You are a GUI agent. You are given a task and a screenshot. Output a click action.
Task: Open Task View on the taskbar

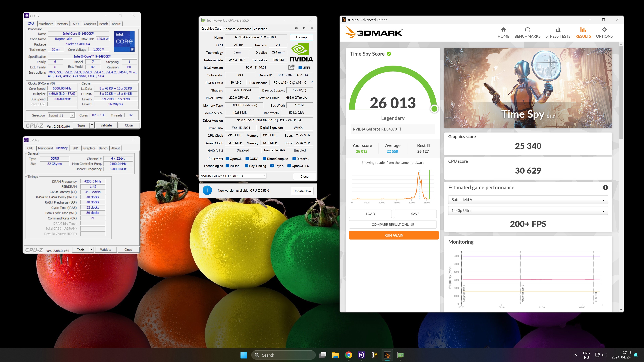pyautogui.click(x=323, y=355)
